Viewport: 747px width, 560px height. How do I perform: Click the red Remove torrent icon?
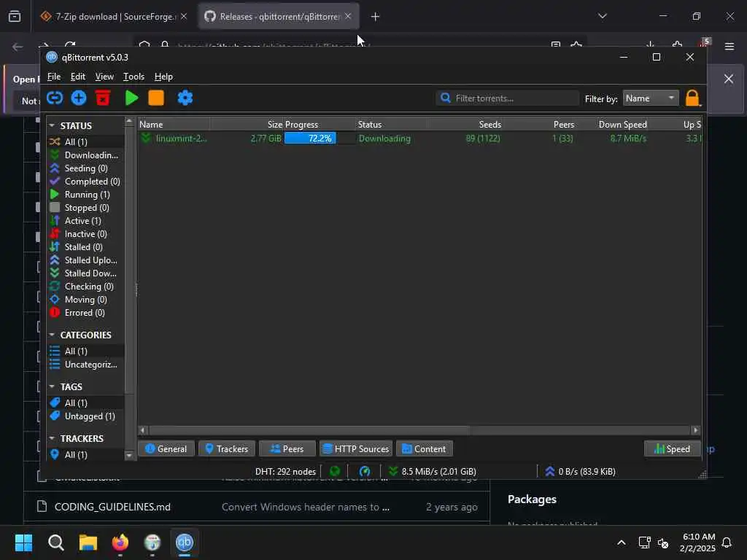click(x=103, y=98)
